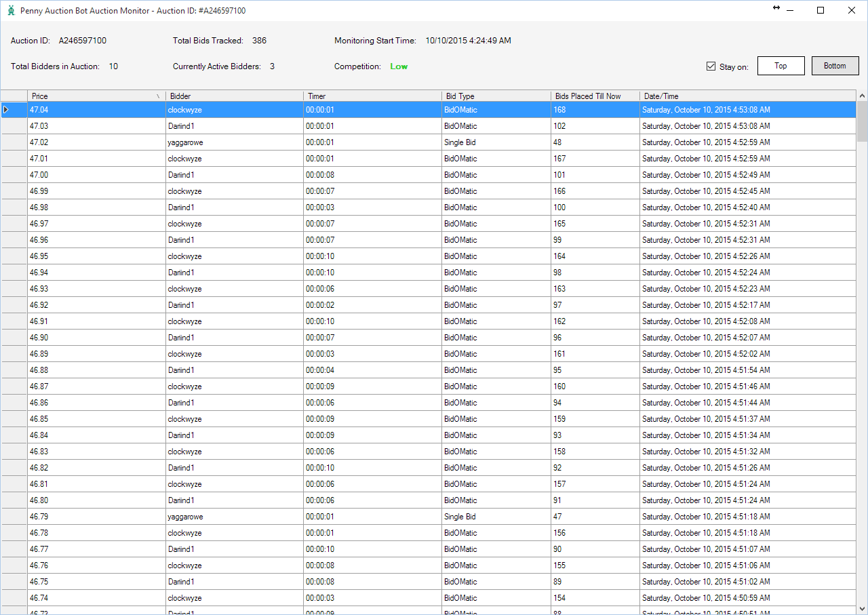Close the Auction Monitor window

click(x=852, y=10)
